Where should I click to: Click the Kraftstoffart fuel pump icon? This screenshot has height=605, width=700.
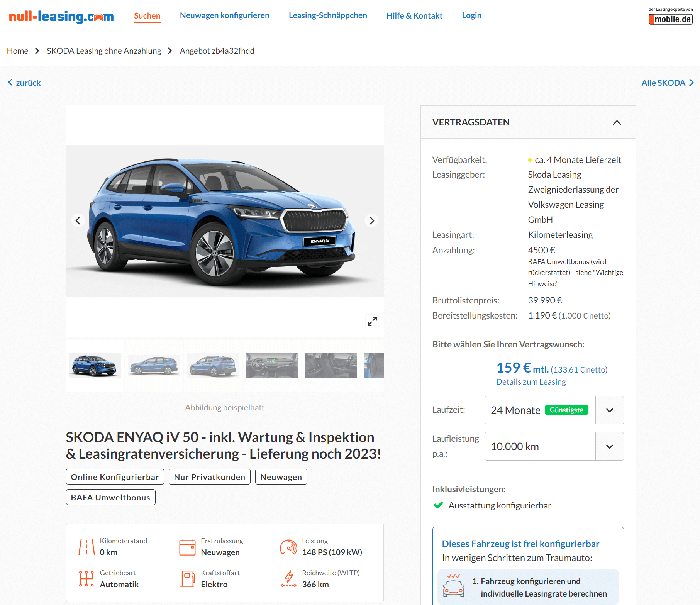click(x=188, y=579)
